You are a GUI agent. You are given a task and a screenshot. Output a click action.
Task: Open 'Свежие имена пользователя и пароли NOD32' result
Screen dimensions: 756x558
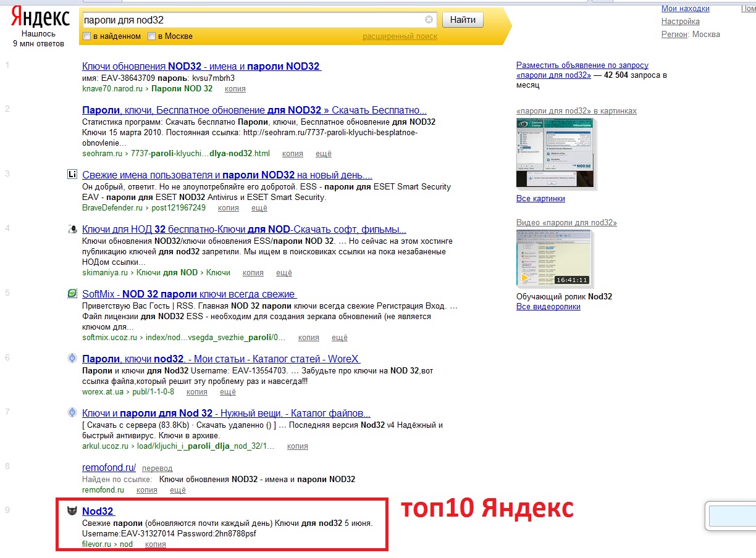(227, 175)
